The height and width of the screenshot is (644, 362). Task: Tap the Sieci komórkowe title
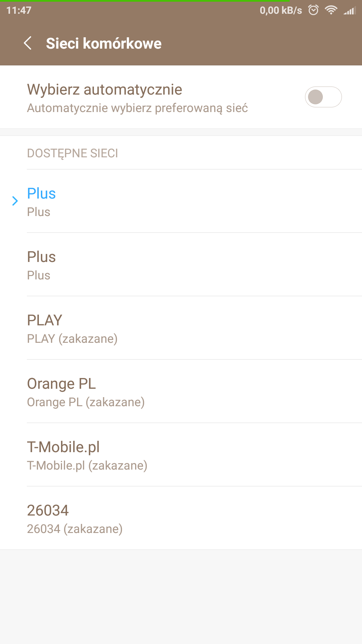coord(104,44)
